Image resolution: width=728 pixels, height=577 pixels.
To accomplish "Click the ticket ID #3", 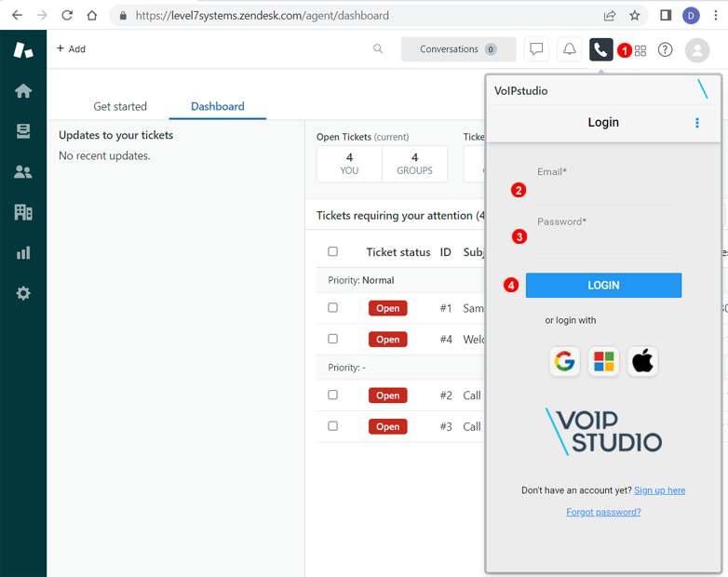I will click(x=446, y=426).
